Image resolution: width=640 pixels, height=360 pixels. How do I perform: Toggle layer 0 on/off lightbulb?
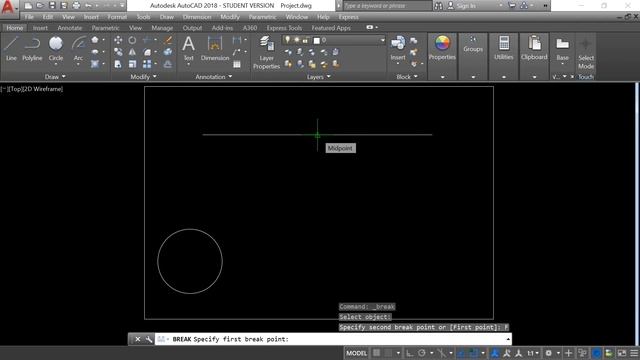(x=287, y=40)
